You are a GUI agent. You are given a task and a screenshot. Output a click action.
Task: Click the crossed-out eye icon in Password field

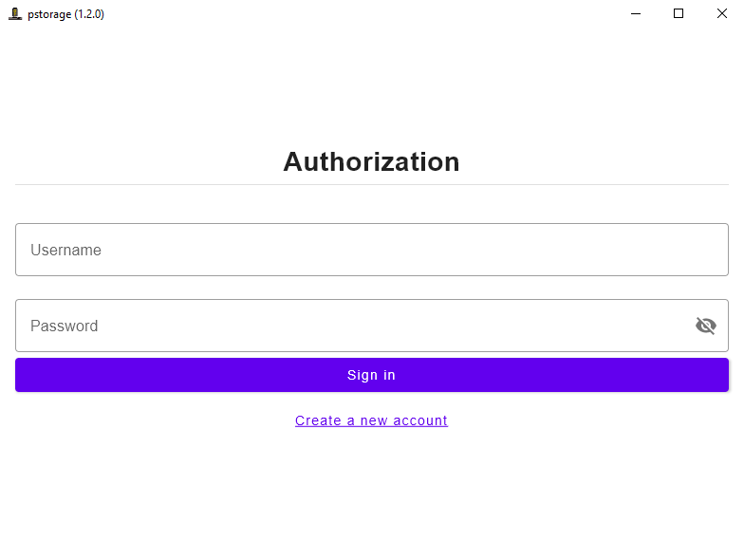tap(705, 326)
